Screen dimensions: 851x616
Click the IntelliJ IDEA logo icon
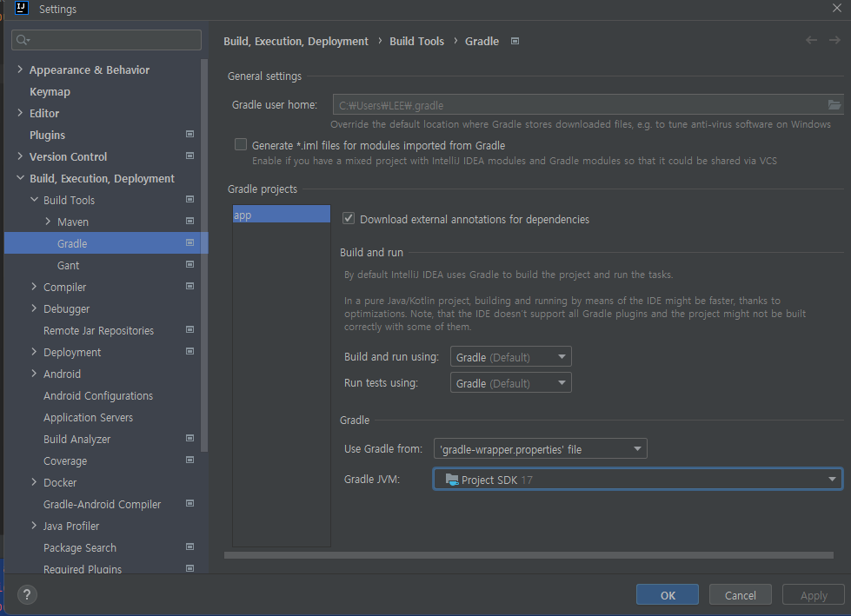click(x=22, y=8)
